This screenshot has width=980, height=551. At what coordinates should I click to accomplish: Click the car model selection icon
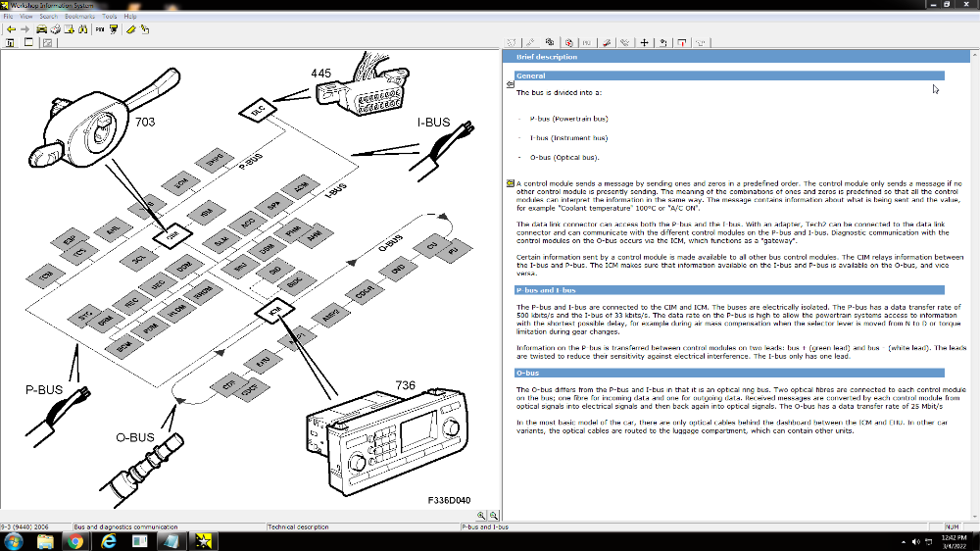pyautogui.click(x=42, y=29)
